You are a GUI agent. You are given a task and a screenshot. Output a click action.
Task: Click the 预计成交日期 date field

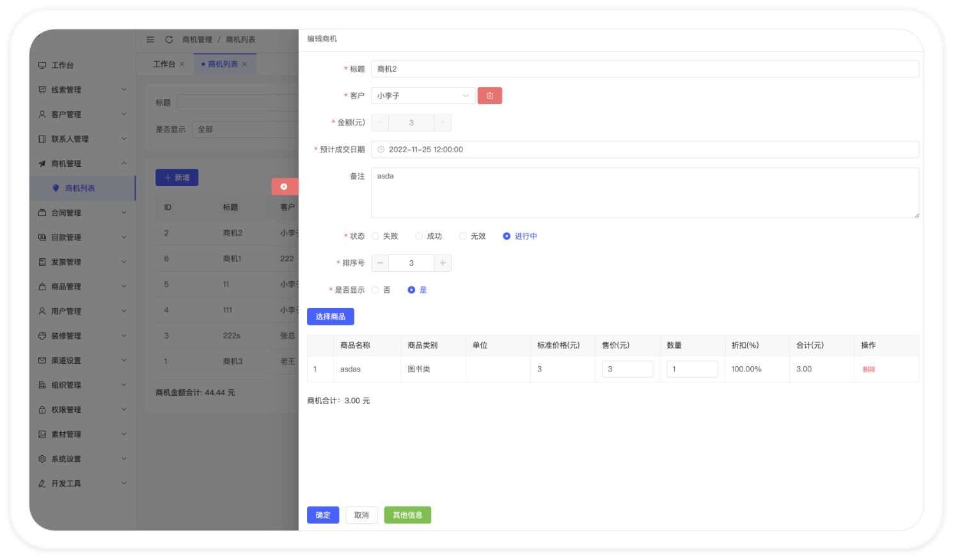pos(645,150)
